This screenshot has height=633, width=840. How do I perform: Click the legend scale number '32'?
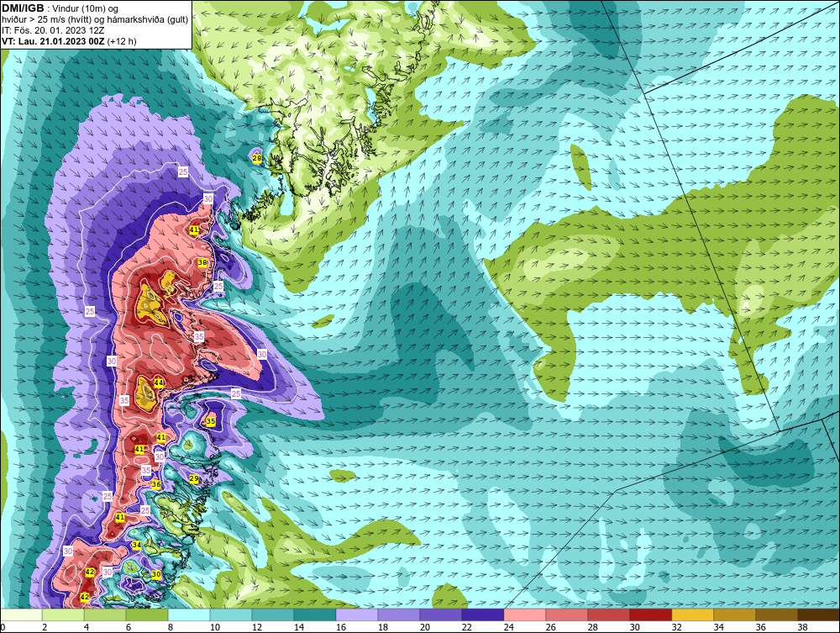(x=675, y=628)
